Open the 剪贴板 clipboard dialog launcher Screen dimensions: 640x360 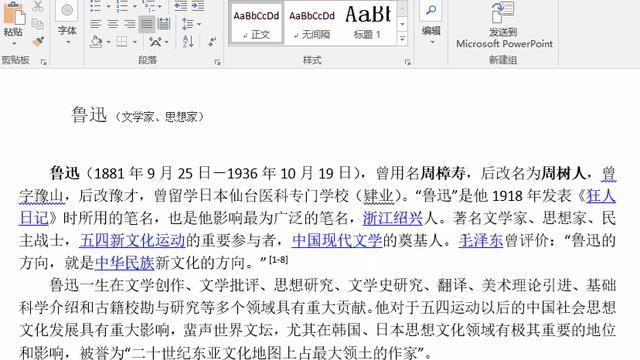point(44,62)
